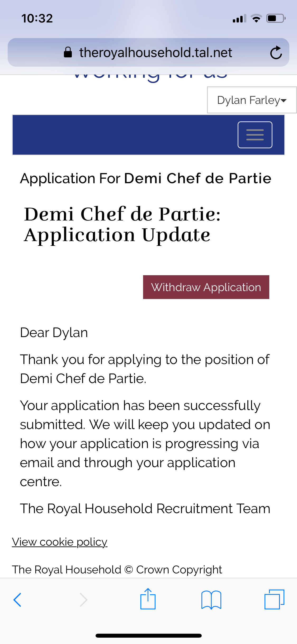The image size is (297, 644).
Task: Tap The Royal Household Crown Copyright text
Action: (x=117, y=569)
